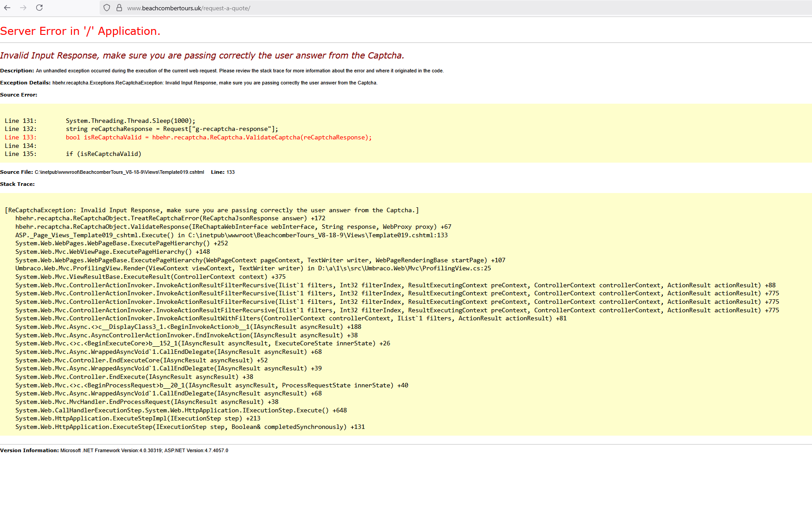
Task: Click the "Source Error:" label
Action: [x=19, y=95]
